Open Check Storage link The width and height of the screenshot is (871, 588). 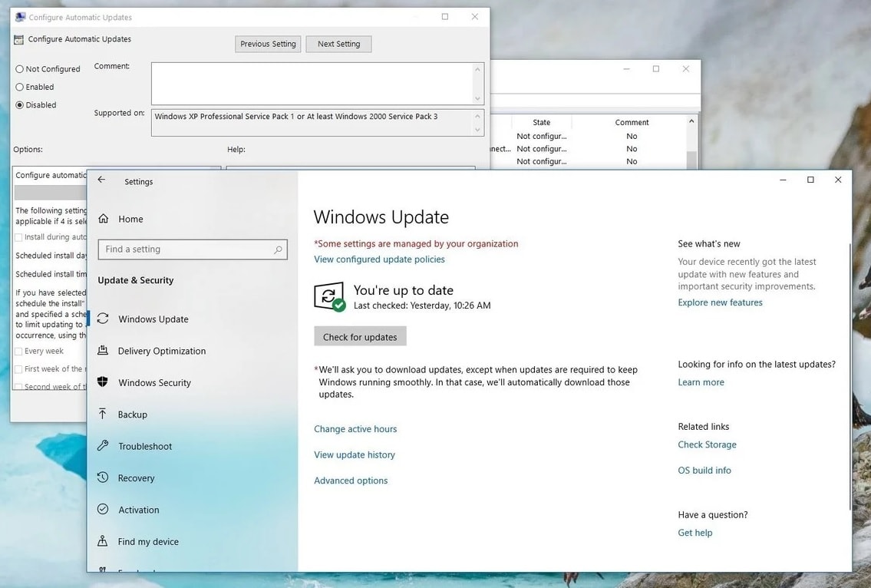(x=707, y=444)
